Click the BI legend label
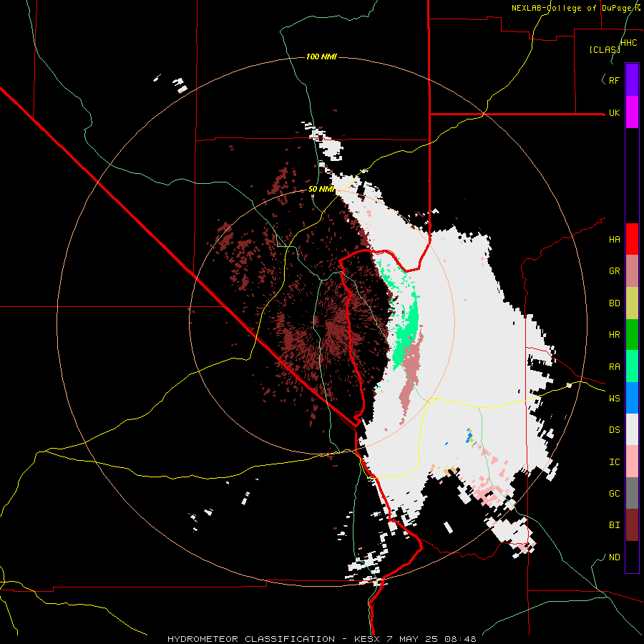Screen dimensions: 644x644 click(x=614, y=525)
